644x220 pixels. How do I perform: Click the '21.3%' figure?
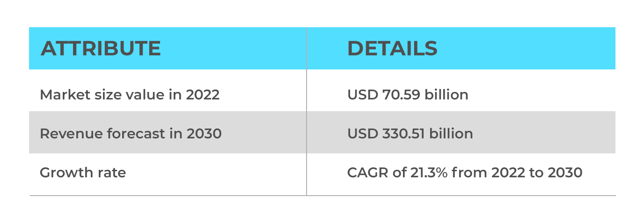[424, 173]
